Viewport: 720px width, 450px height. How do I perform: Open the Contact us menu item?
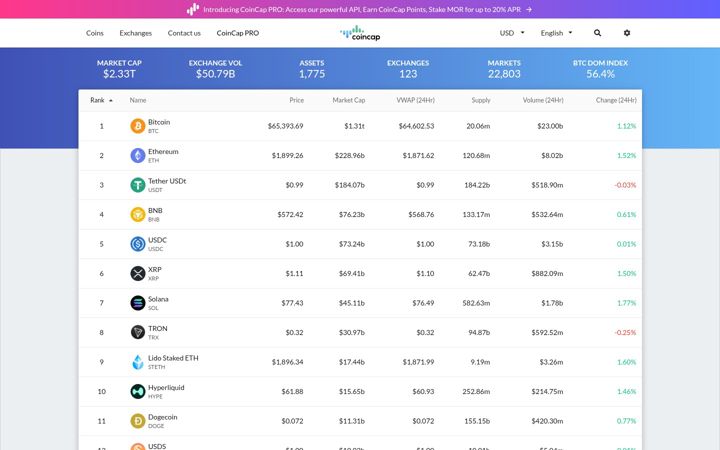184,33
